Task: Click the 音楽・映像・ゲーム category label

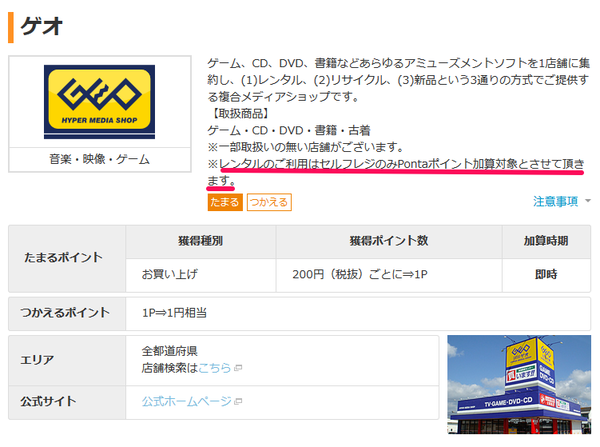Action: pyautogui.click(x=99, y=159)
